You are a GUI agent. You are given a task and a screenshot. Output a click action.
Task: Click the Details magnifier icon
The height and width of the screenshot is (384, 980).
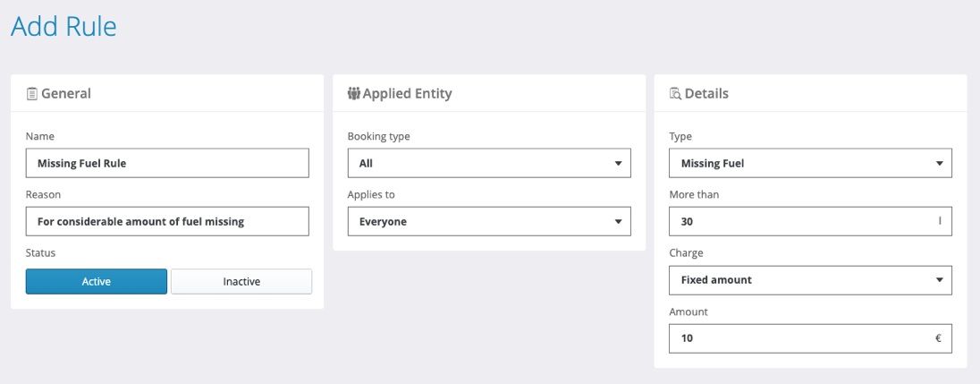pos(675,93)
